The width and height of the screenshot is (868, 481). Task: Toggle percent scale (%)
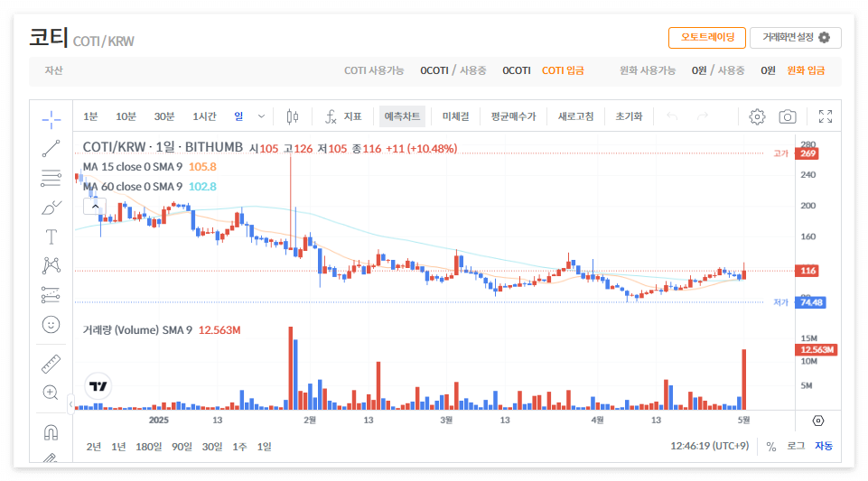click(771, 446)
